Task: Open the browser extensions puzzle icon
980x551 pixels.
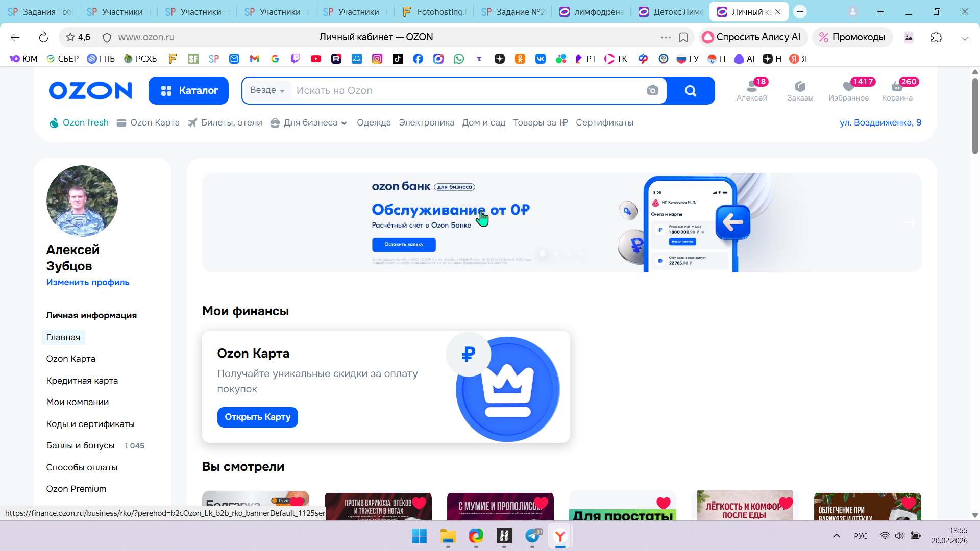Action: 936,37
